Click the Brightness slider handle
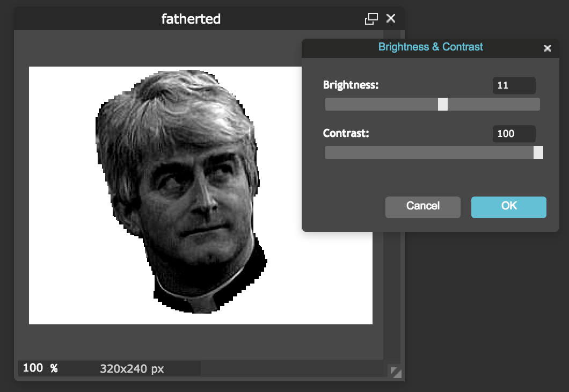This screenshot has height=392, width=569. coord(443,104)
